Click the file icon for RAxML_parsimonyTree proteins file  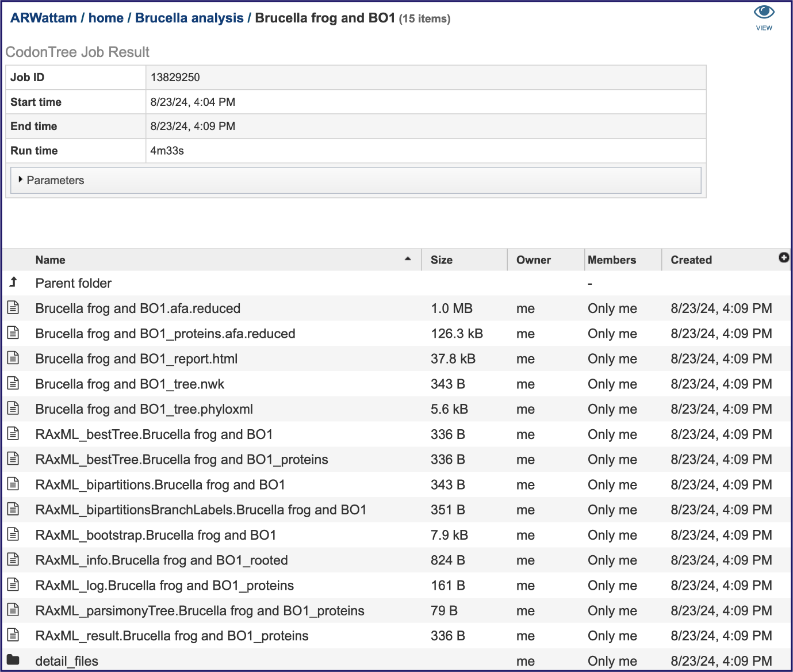coord(13,610)
